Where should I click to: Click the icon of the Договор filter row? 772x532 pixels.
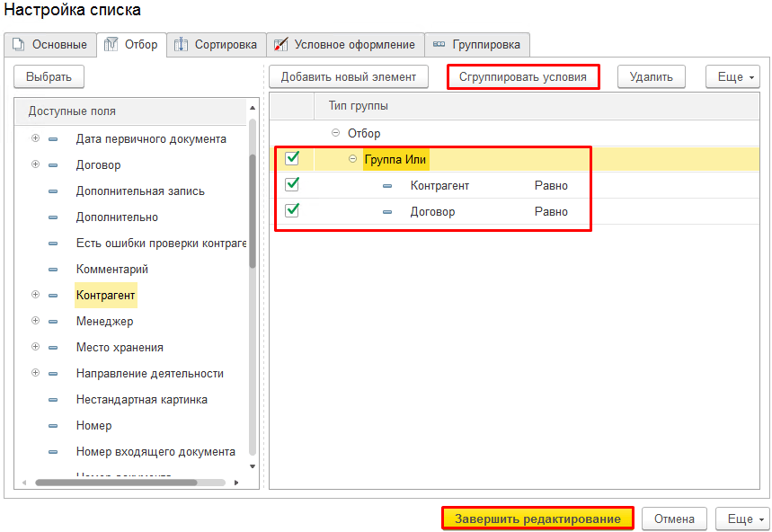(387, 212)
